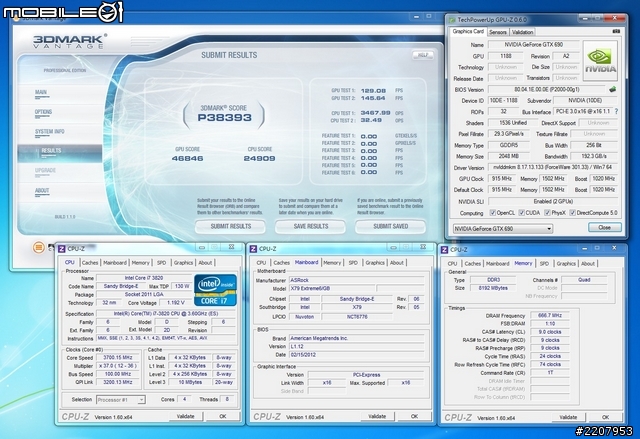Click the Submit Results button

pos(231,226)
